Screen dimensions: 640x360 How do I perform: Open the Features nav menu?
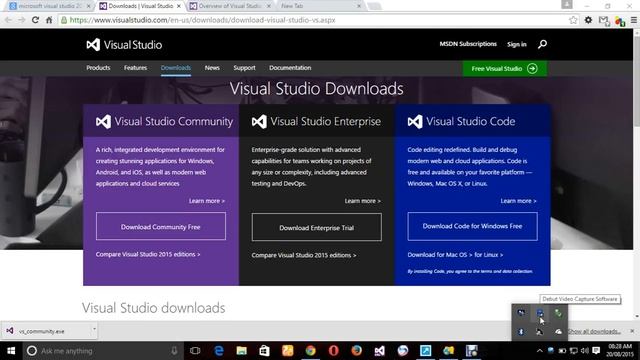(x=136, y=68)
